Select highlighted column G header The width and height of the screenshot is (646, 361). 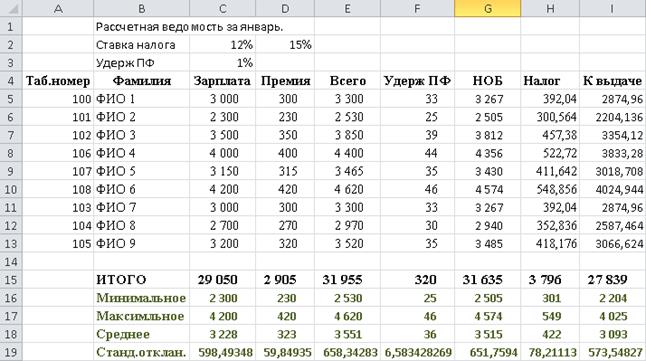click(x=488, y=8)
